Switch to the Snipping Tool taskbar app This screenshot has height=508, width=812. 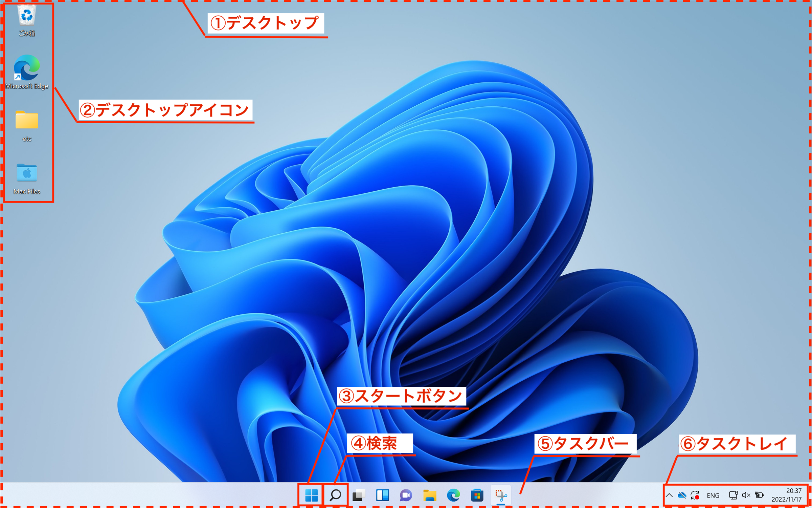coord(501,495)
